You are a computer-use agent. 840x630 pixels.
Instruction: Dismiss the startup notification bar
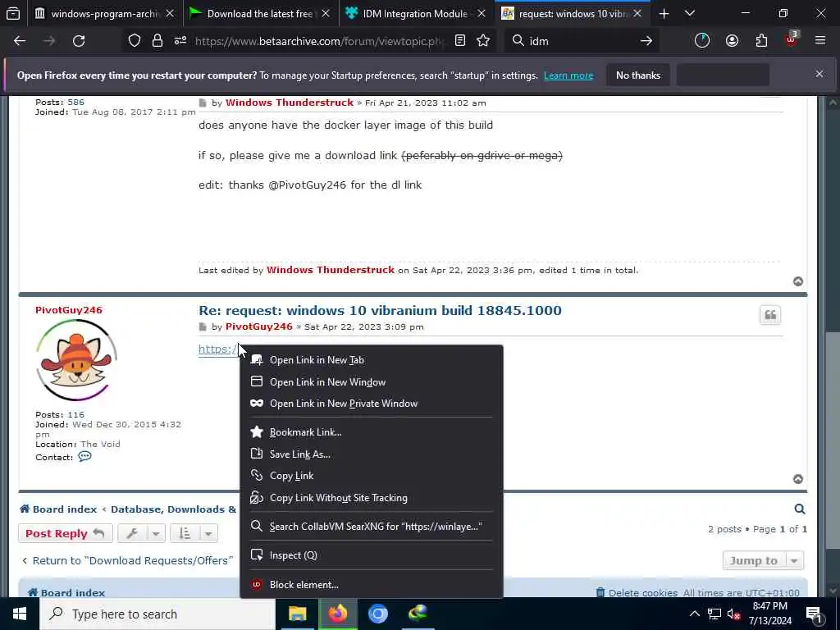(819, 74)
